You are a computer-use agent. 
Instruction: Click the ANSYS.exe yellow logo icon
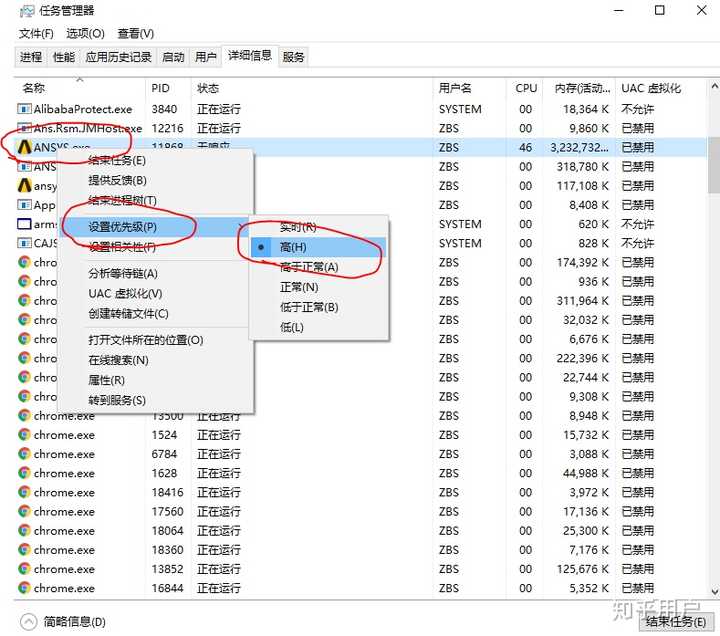pyautogui.click(x=24, y=147)
